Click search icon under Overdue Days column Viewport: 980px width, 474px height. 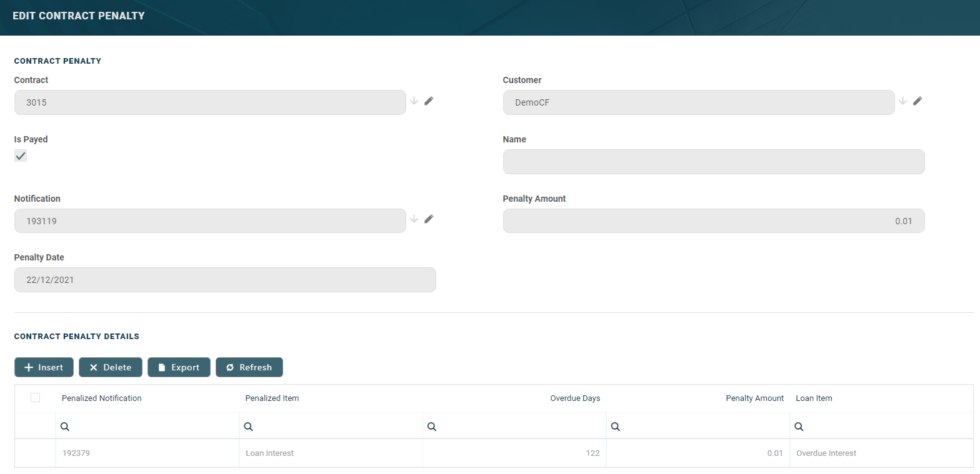click(431, 427)
